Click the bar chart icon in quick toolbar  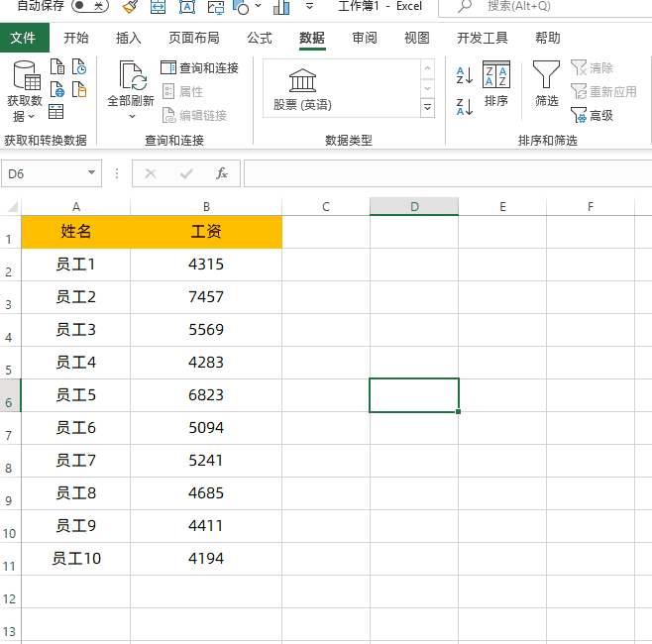coord(281,7)
